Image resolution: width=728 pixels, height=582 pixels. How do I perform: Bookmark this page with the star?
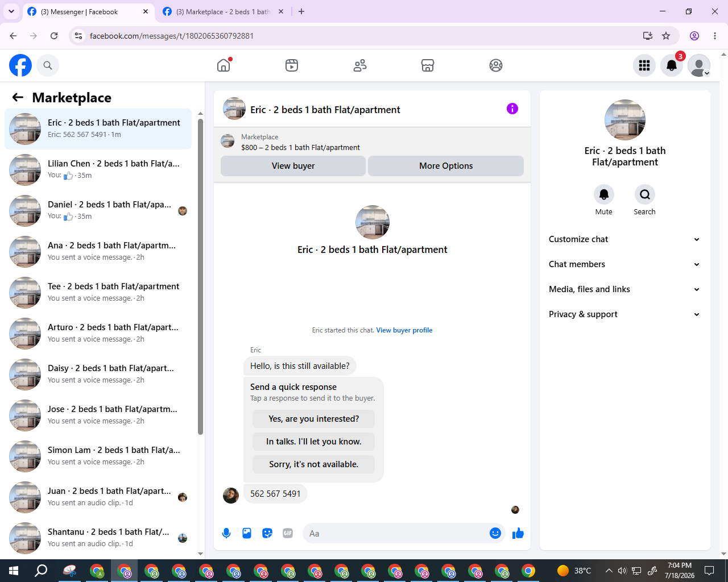[x=666, y=36]
